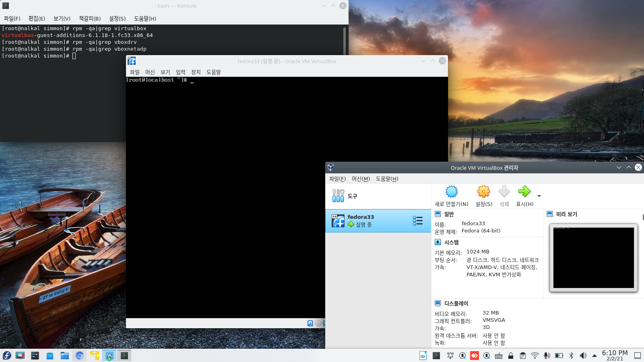This screenshot has width=644, height=362.
Task: Open the Fedora application launcher
Action: pyautogui.click(x=7, y=356)
